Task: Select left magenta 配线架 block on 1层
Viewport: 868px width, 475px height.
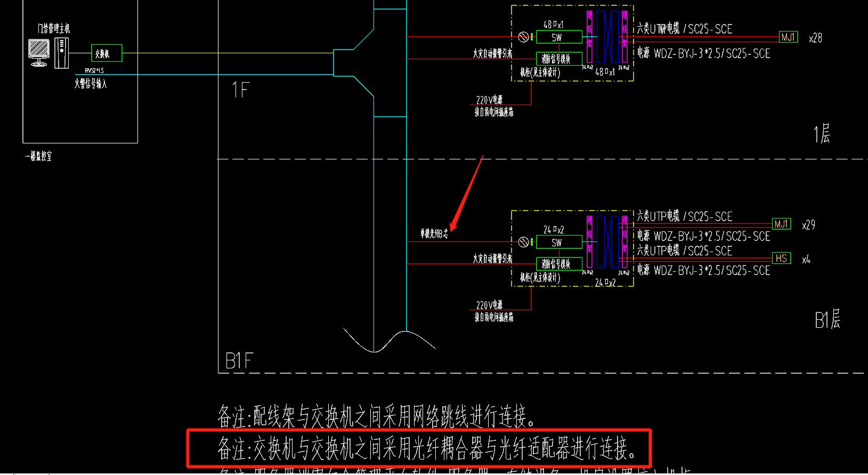Action: pyautogui.click(x=589, y=37)
